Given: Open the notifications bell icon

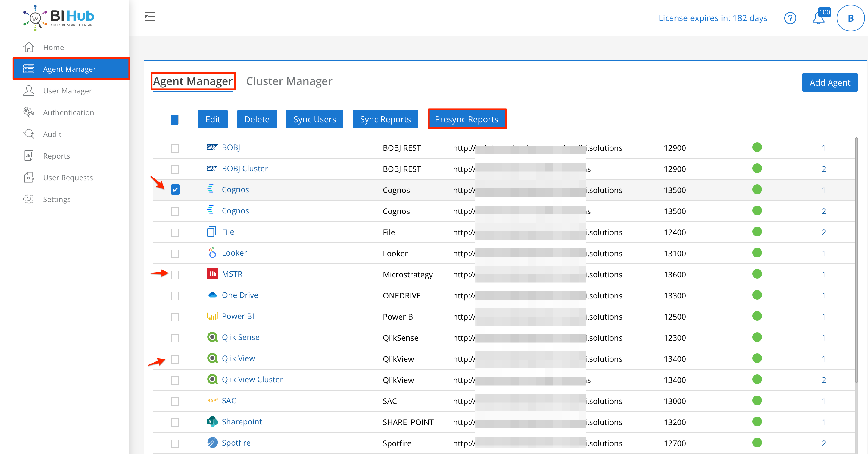Looking at the screenshot, I should (818, 18).
